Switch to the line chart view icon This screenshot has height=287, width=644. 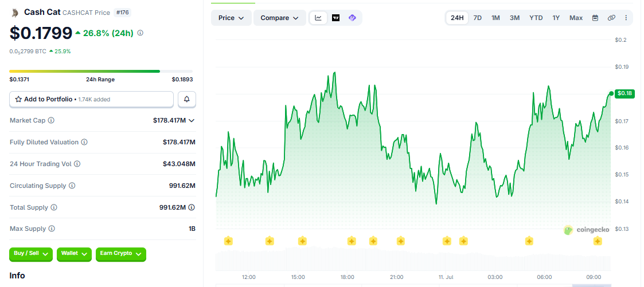[318, 18]
